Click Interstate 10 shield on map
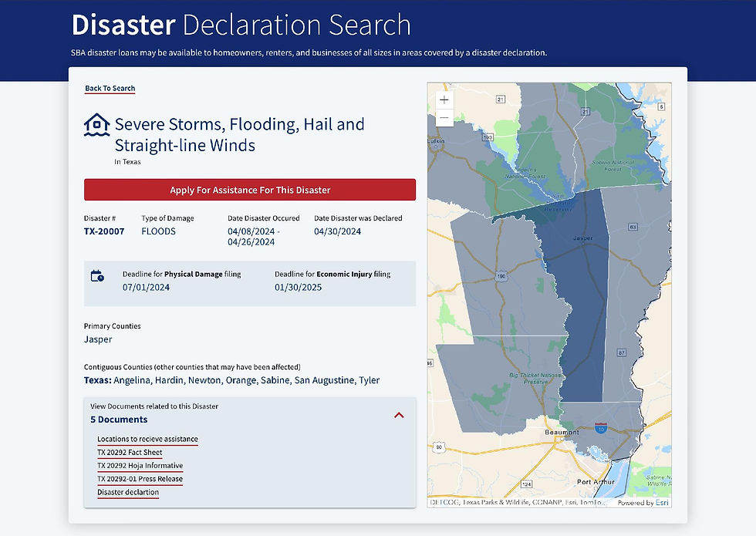The image size is (756, 536). 600,427
